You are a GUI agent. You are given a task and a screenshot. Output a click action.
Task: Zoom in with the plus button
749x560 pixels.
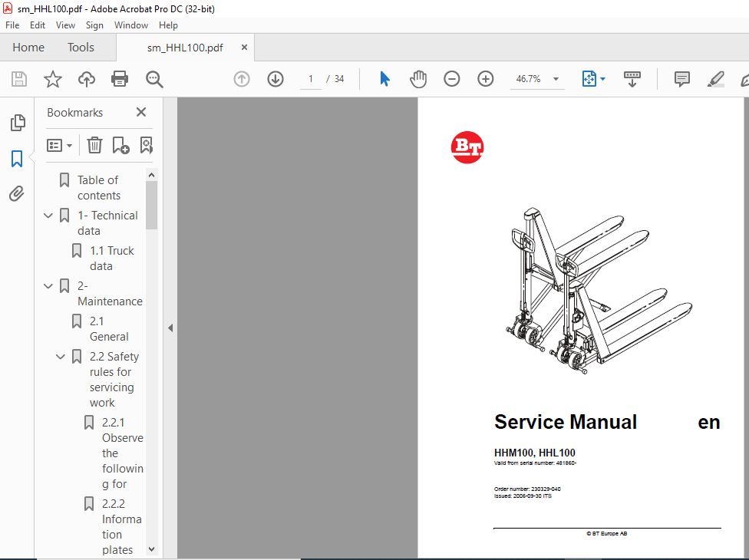485,79
